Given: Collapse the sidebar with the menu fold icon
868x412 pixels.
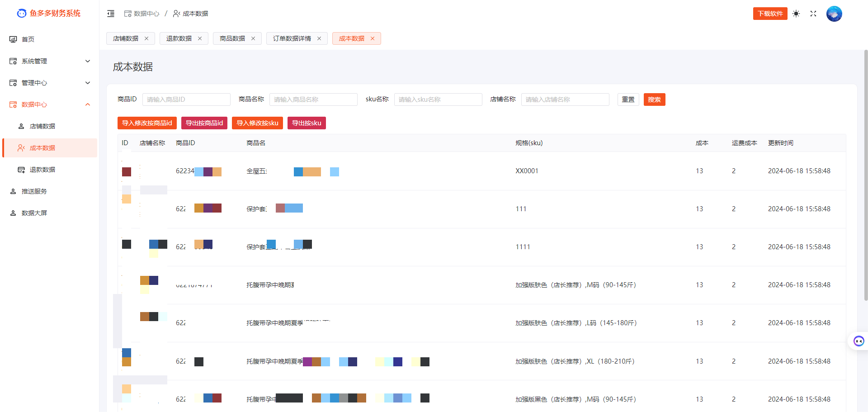Looking at the screenshot, I should 111,14.
